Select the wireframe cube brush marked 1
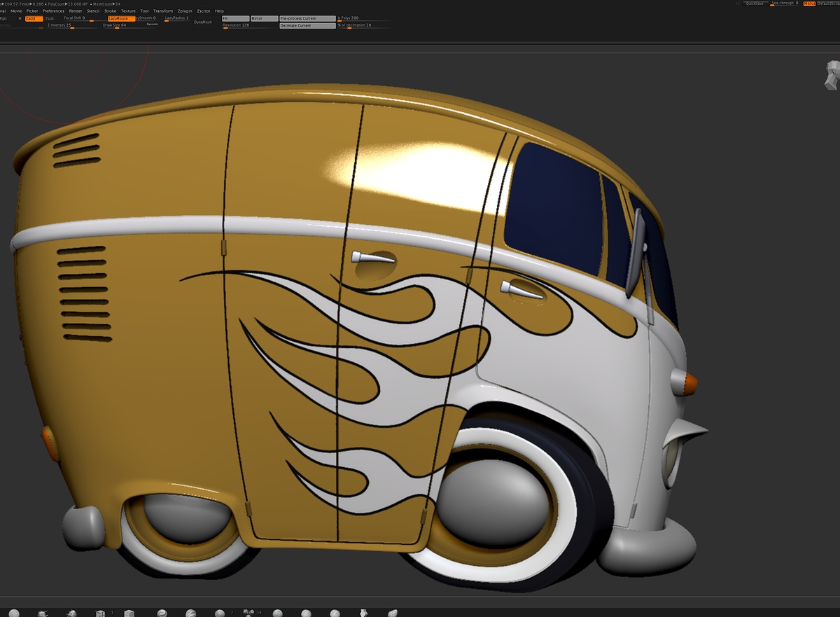 click(100, 613)
